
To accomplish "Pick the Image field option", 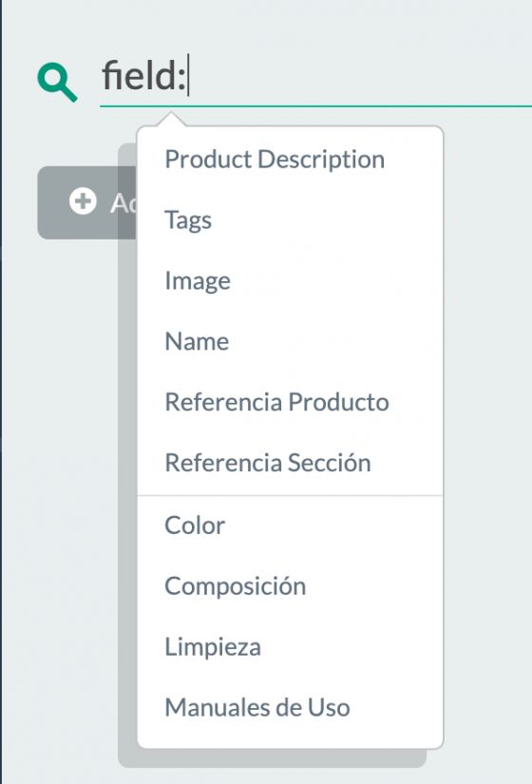I will [x=198, y=280].
